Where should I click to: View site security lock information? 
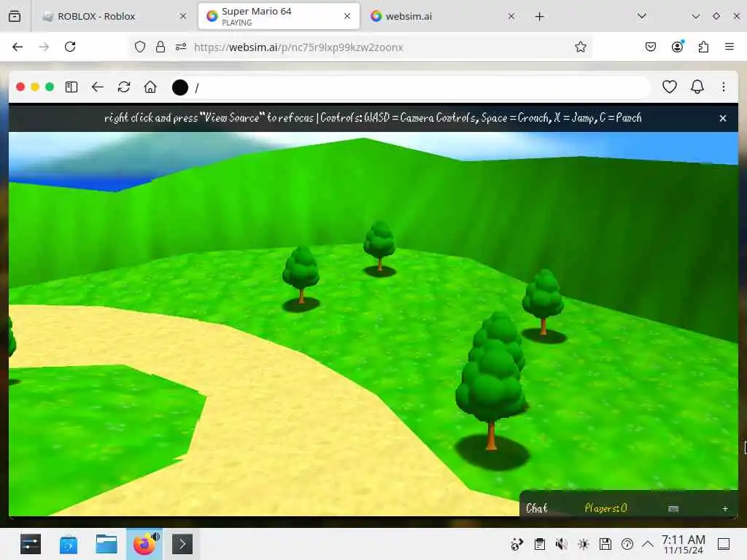(160, 47)
